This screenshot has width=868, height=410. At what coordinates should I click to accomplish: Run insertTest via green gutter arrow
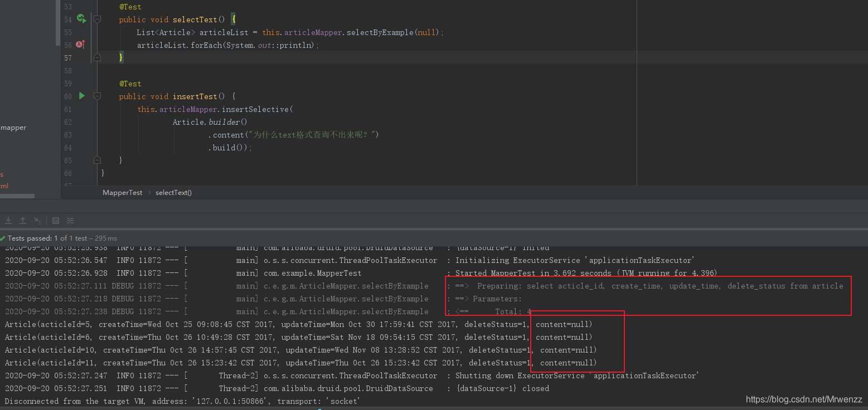(x=82, y=96)
